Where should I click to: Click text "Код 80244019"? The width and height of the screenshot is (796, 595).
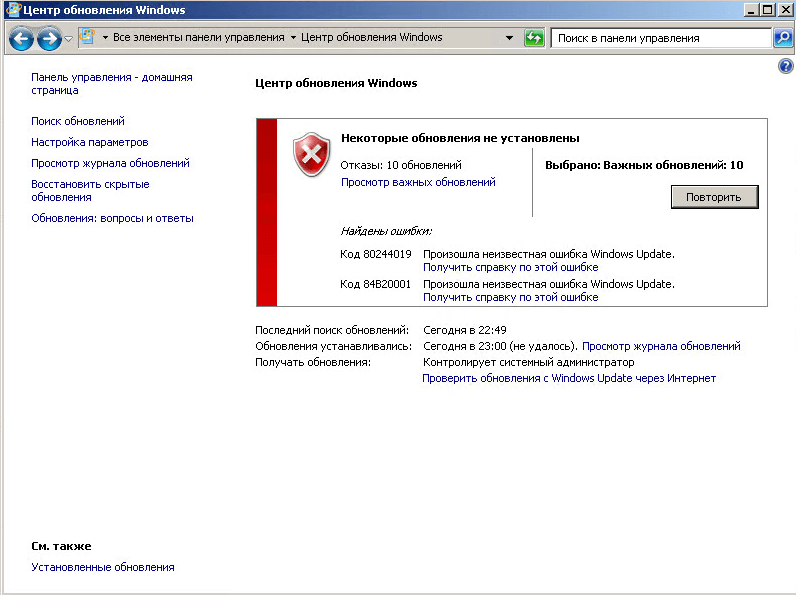click(376, 254)
